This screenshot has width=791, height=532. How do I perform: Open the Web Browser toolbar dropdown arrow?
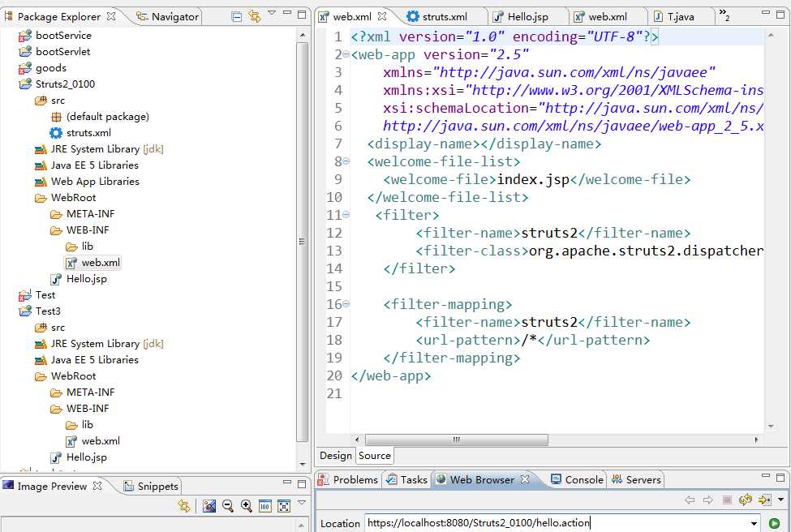(781, 500)
